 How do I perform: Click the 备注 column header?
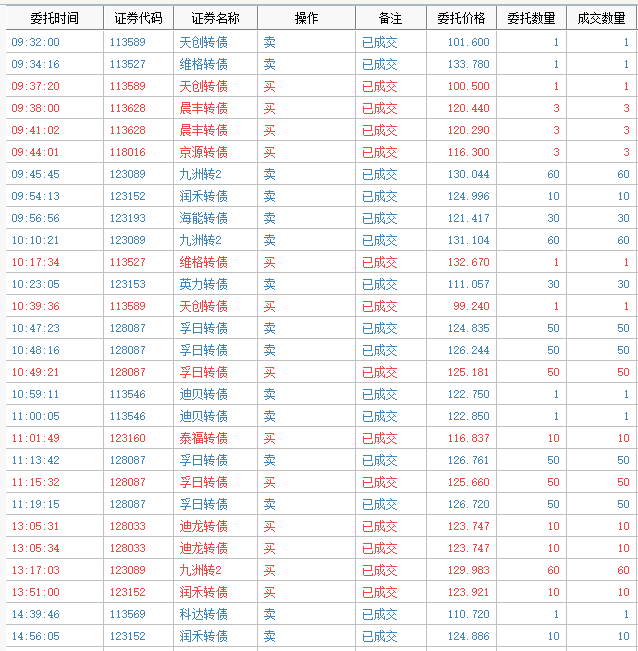[x=391, y=18]
